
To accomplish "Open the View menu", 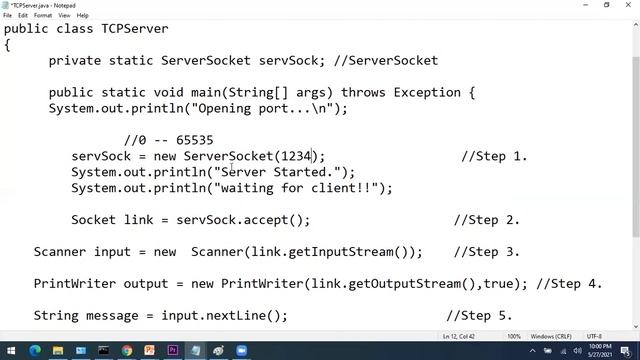I will click(x=64, y=16).
